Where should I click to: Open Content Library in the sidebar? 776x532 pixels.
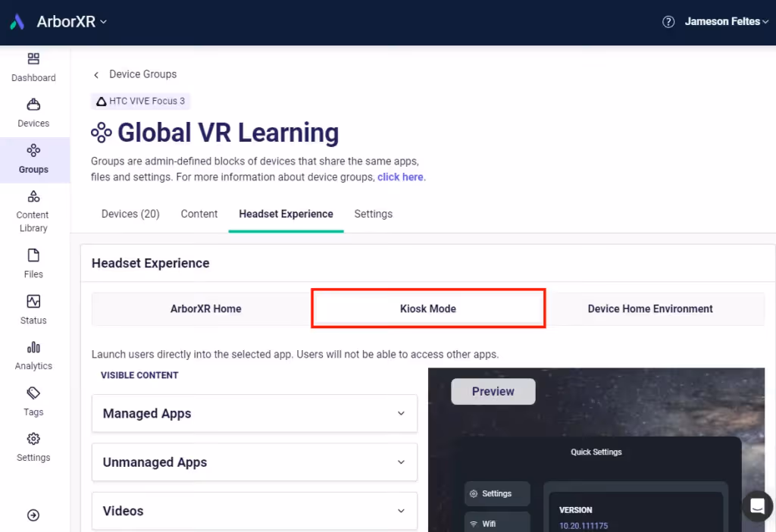(33, 211)
